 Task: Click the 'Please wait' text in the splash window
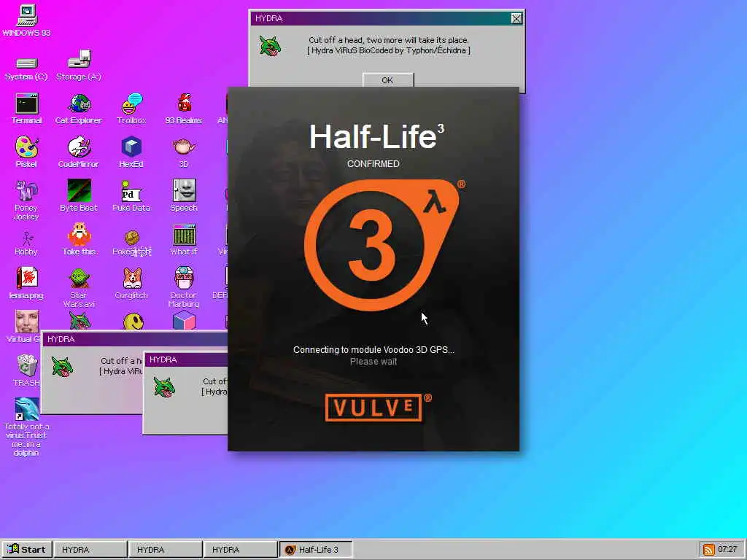pos(373,362)
